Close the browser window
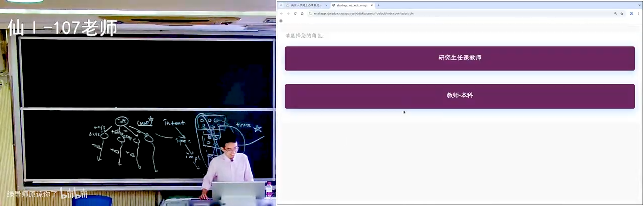 [x=639, y=5]
